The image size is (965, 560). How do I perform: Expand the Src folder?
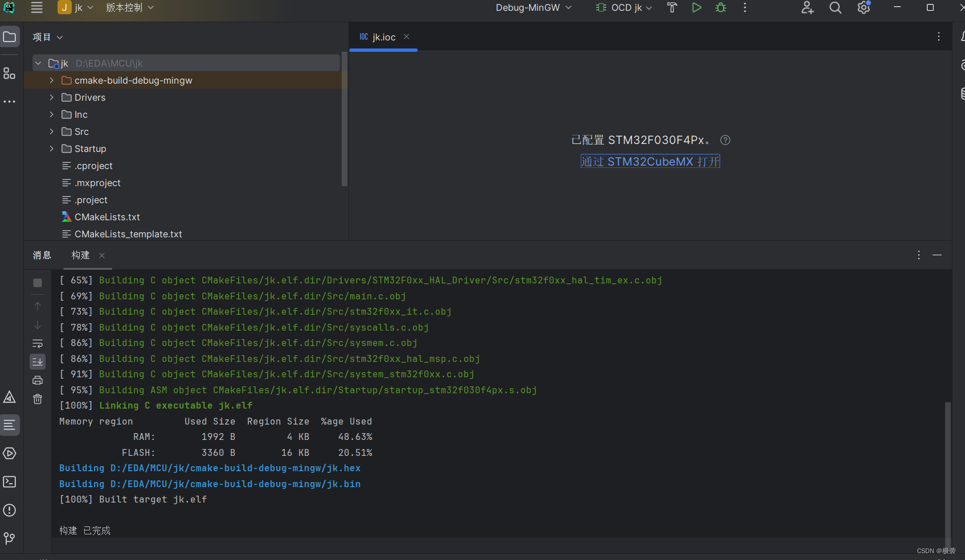51,131
